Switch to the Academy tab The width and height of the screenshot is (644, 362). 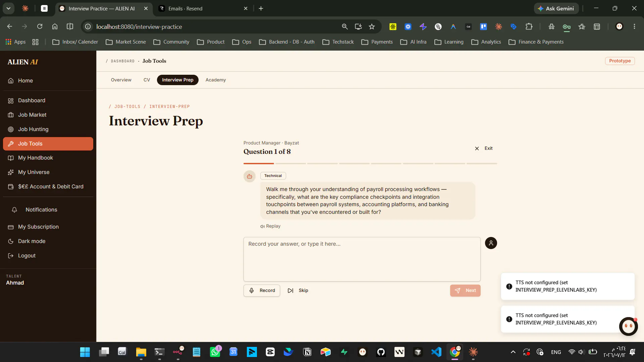[216, 80]
